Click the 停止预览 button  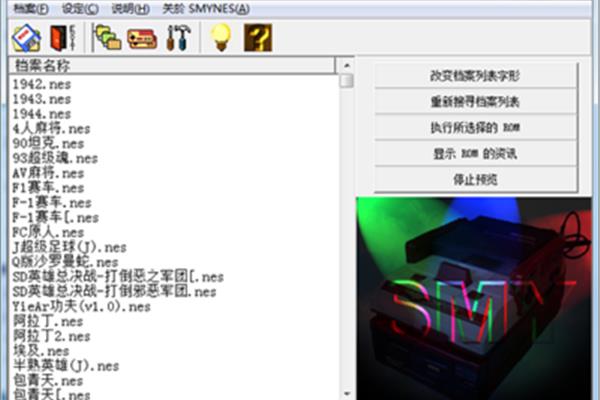pos(475,179)
